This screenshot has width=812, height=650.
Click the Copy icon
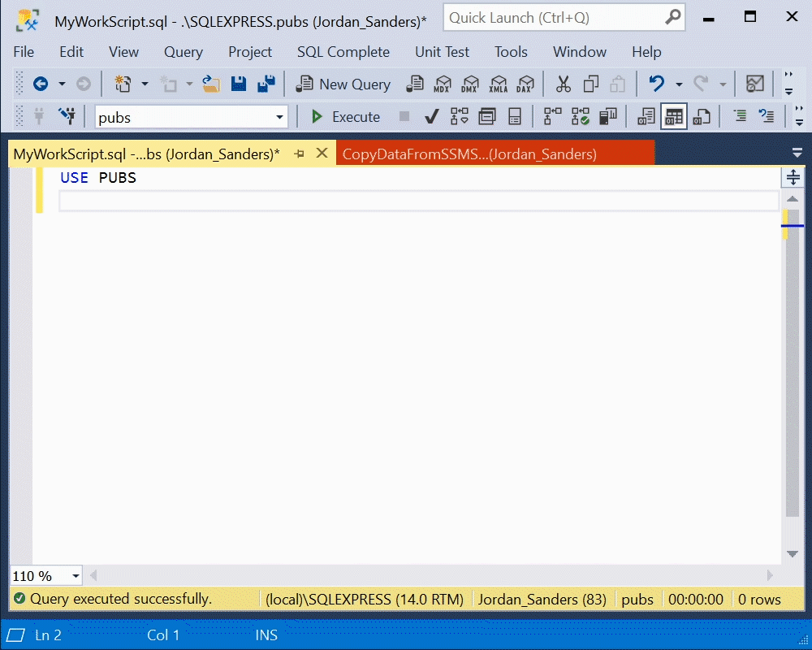pyautogui.click(x=591, y=84)
